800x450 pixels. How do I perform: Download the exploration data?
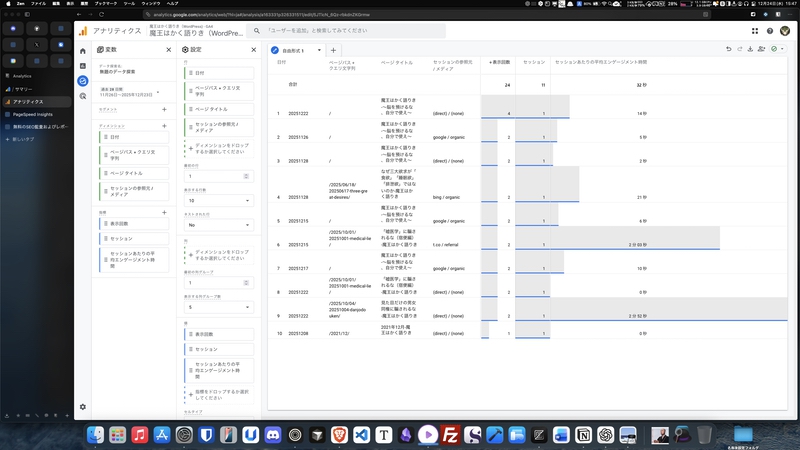pyautogui.click(x=749, y=49)
